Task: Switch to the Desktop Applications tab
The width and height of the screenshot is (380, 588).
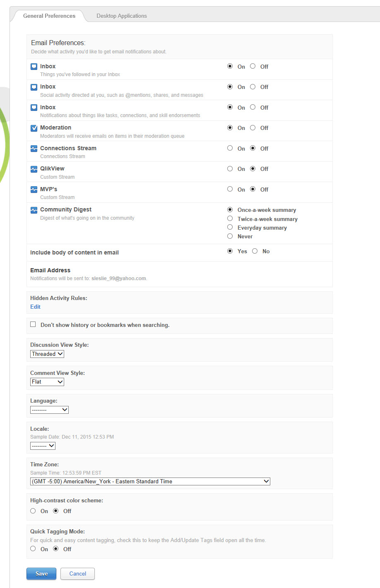Action: click(122, 16)
